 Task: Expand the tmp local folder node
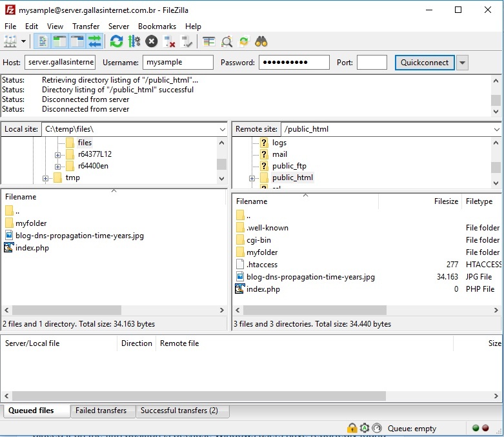click(46, 178)
